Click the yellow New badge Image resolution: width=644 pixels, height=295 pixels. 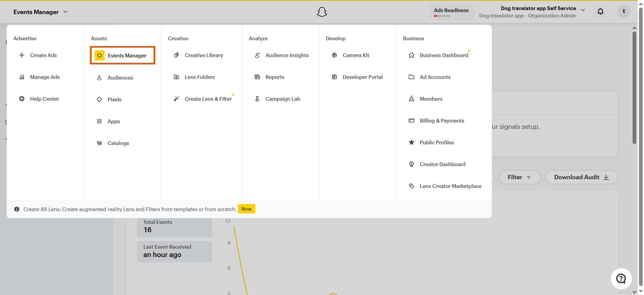pos(247,209)
